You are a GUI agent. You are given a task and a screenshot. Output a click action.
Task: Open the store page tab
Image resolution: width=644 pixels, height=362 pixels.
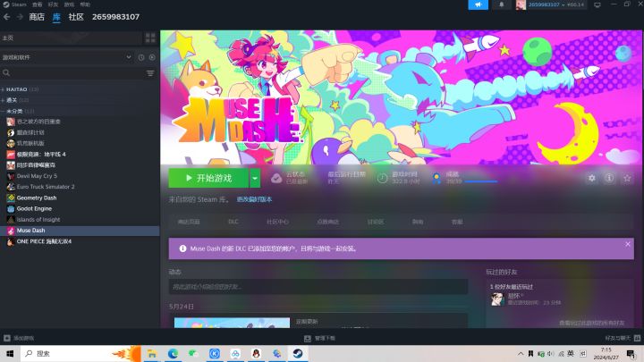click(189, 222)
